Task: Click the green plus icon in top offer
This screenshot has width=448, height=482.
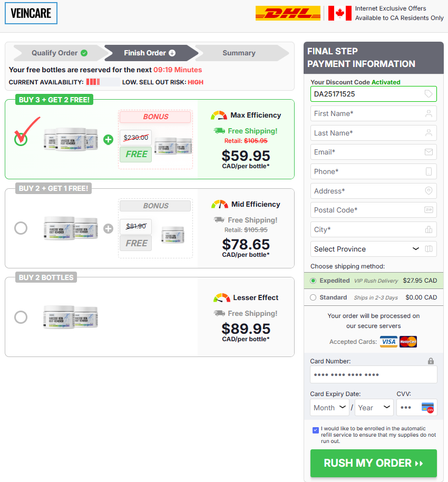Action: [108, 140]
